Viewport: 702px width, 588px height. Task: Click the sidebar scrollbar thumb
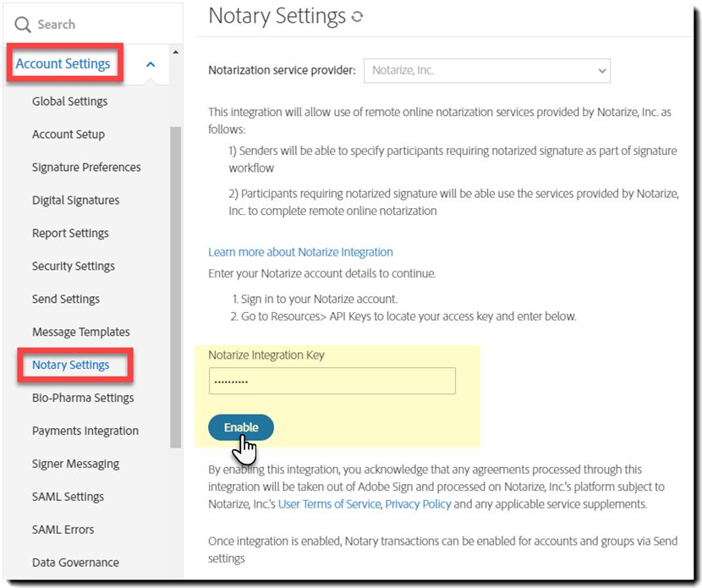(176, 287)
